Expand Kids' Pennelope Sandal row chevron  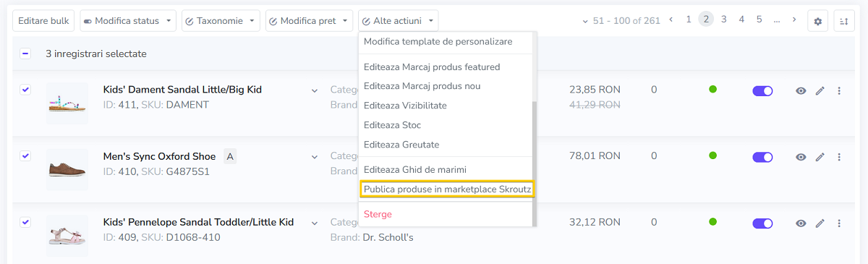coord(315,223)
